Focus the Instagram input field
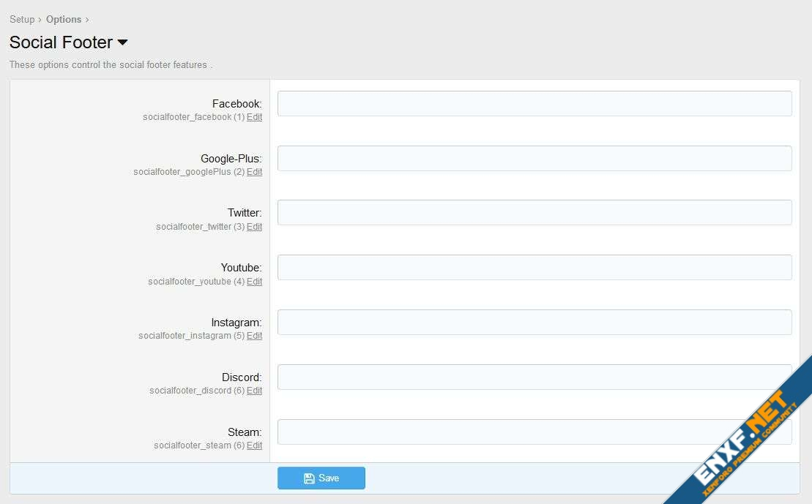Screen dimensions: 812x504 pyautogui.click(x=534, y=323)
